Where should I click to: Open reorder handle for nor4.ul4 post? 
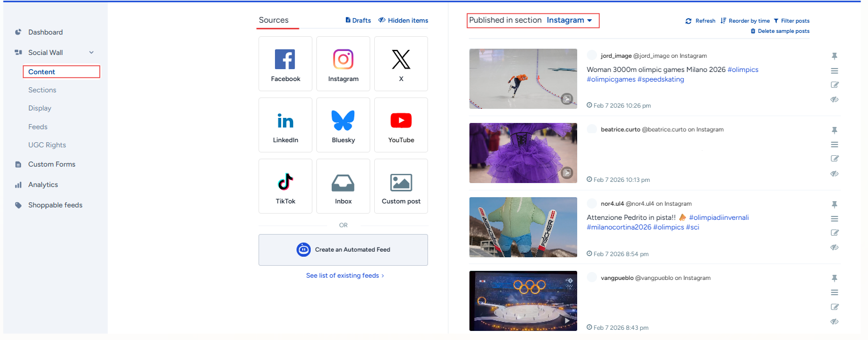[835, 219]
